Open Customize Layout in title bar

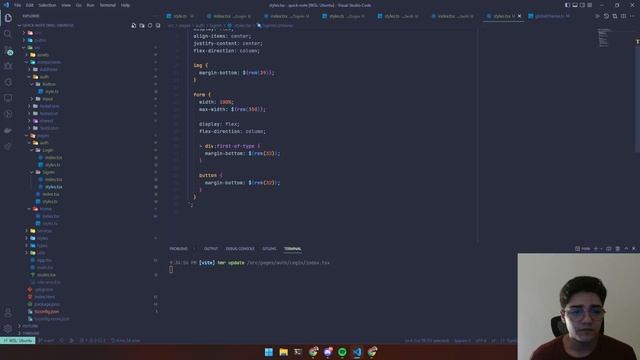point(589,5)
